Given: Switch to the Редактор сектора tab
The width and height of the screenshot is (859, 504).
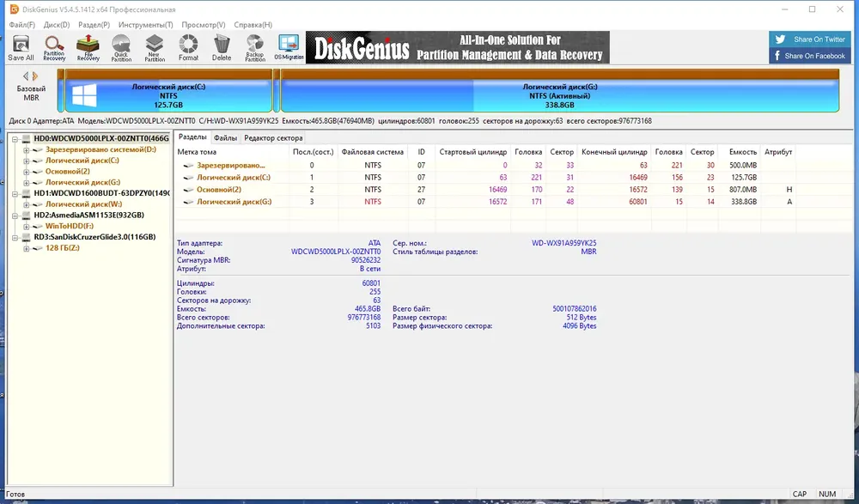Looking at the screenshot, I should pos(273,138).
